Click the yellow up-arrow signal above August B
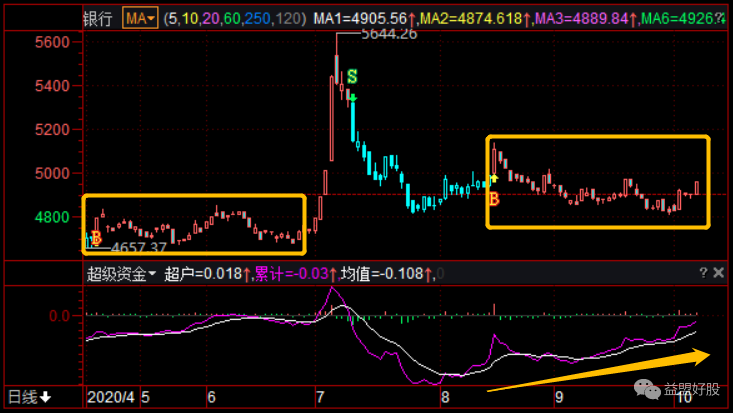Viewport: 733px width, 413px height. click(x=493, y=178)
